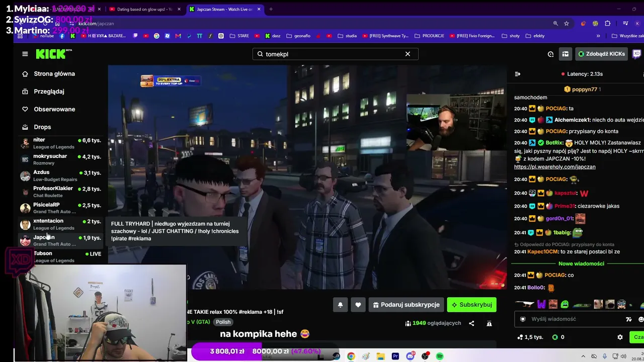
Task: Open the dasz Kick bookmark
Action: coord(272,36)
